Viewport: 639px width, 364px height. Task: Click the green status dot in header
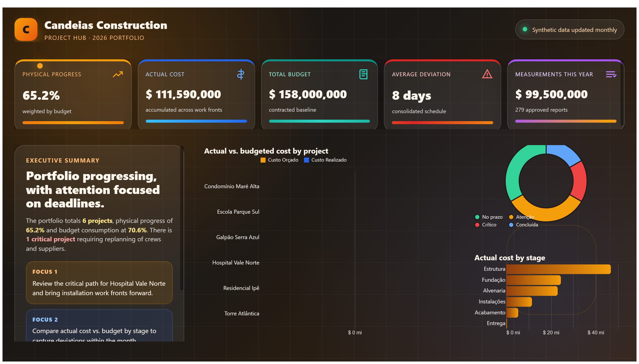[525, 29]
